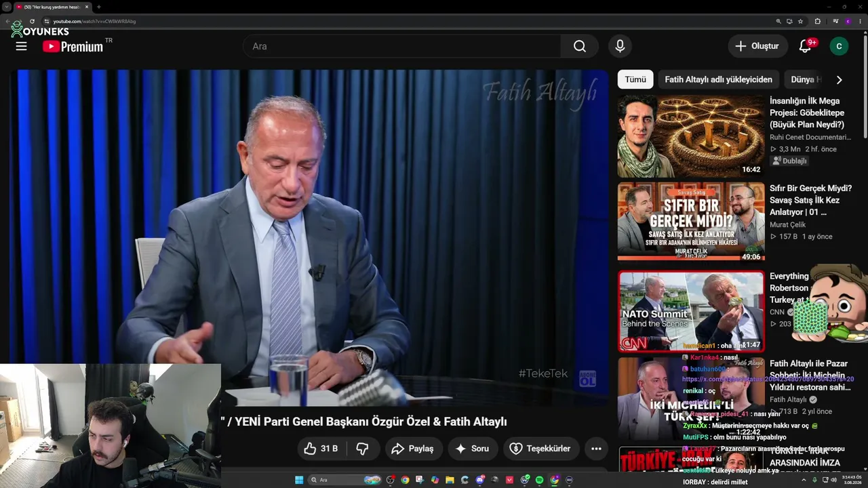Open the Oluştur create menu

click(757, 46)
